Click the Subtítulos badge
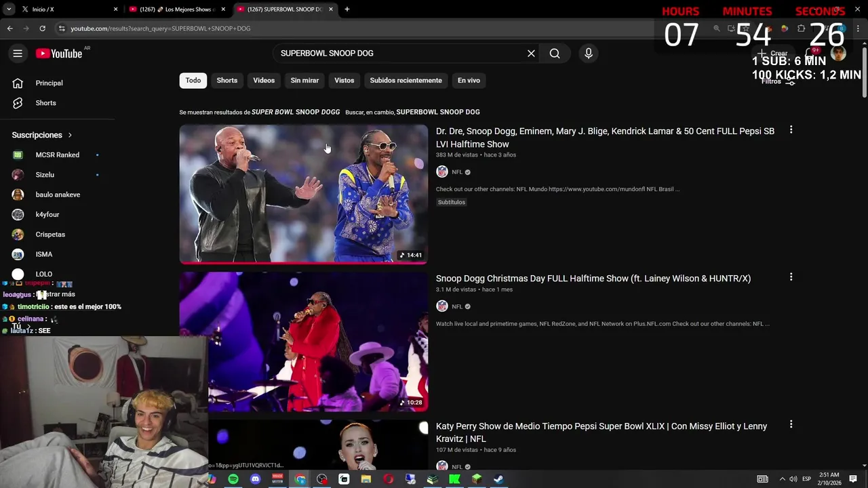The height and width of the screenshot is (488, 868). tap(452, 202)
